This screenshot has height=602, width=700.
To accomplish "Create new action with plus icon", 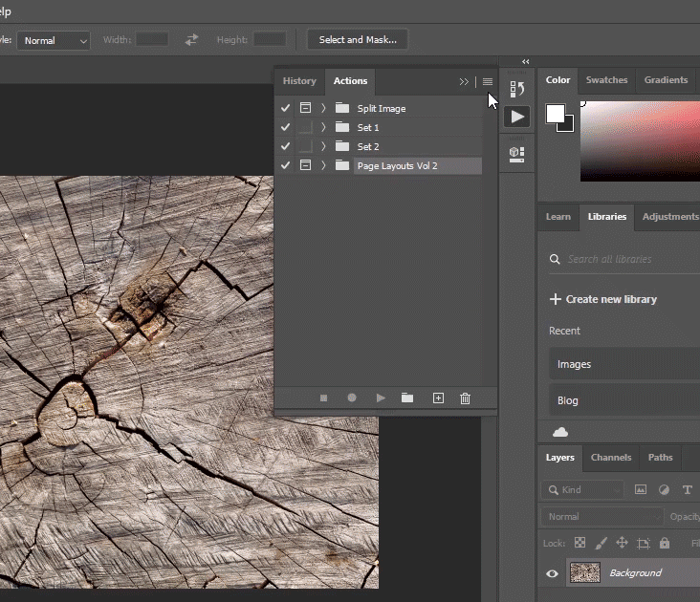I will point(438,398).
